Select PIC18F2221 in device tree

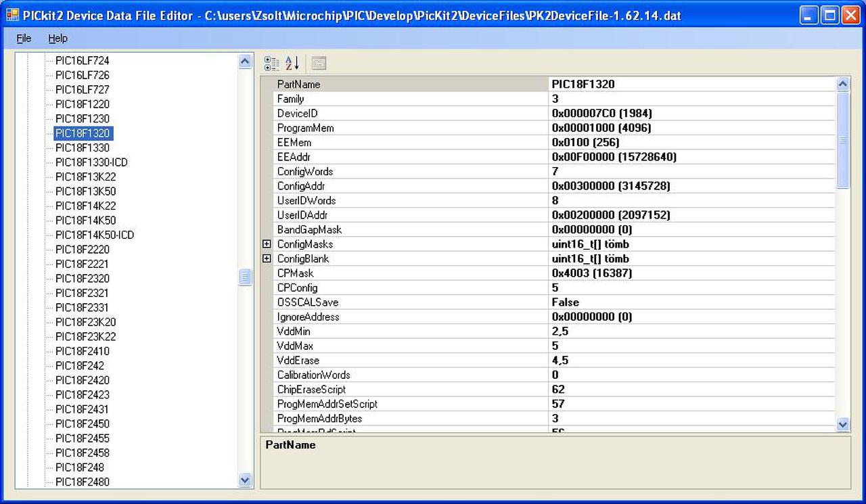pyautogui.click(x=82, y=264)
